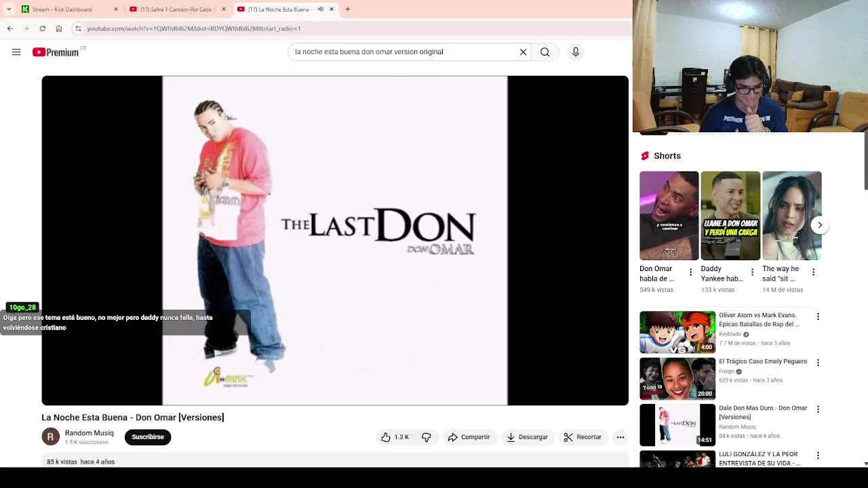Run search with magnifier button
This screenshot has height=488, width=868.
point(545,52)
